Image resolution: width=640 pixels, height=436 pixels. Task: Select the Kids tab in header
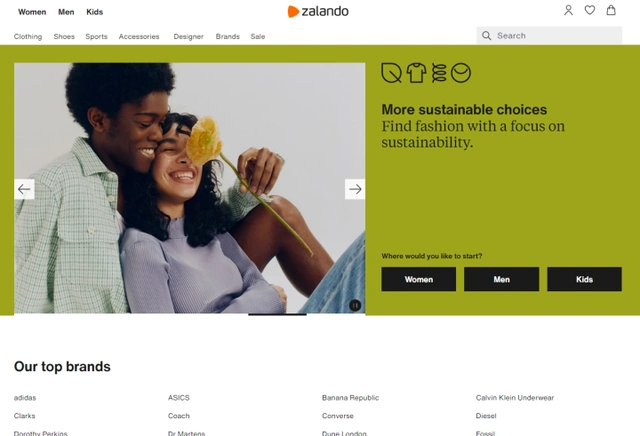tap(94, 12)
